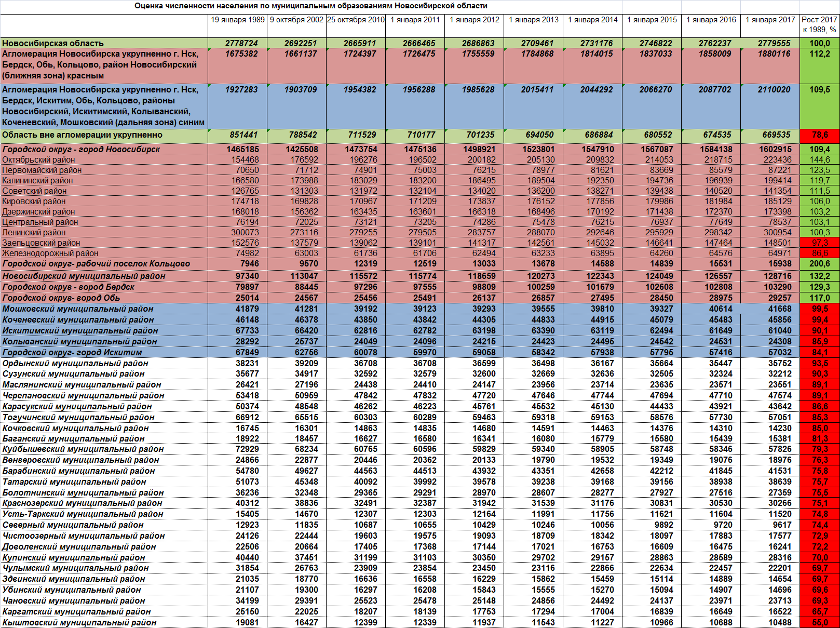Click the growth value 200,6
Image resolution: width=840 pixels, height=628 pixels.
(x=820, y=264)
